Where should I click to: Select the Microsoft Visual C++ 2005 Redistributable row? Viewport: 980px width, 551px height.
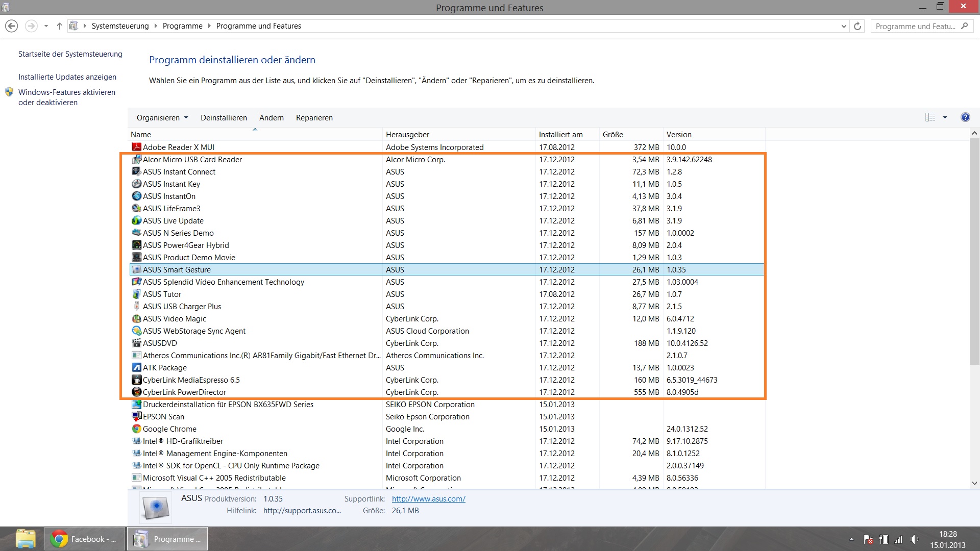(448, 478)
